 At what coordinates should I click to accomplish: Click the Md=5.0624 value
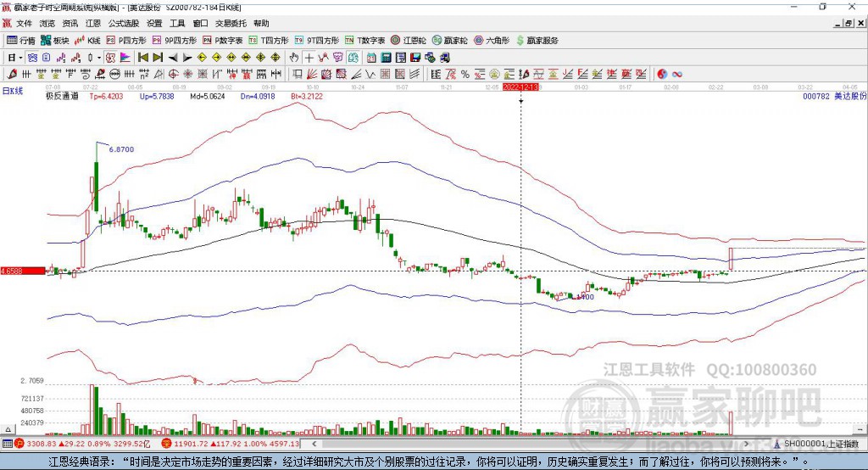[207, 97]
